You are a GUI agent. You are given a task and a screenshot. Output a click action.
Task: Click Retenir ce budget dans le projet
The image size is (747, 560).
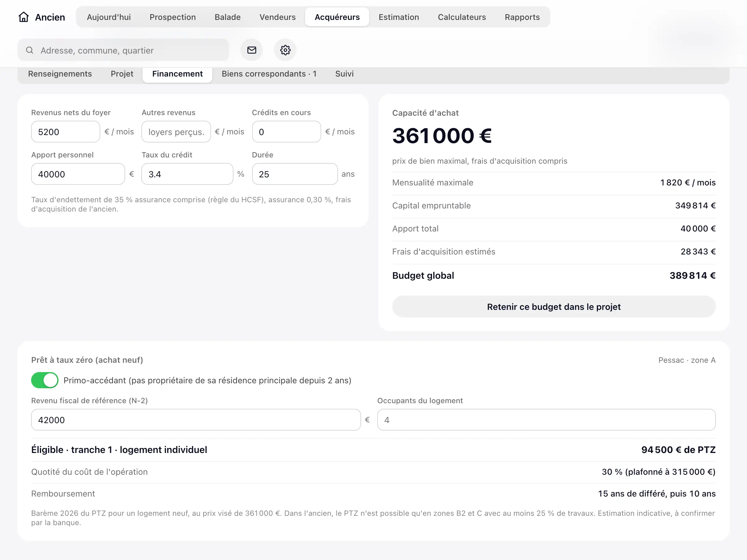554,307
